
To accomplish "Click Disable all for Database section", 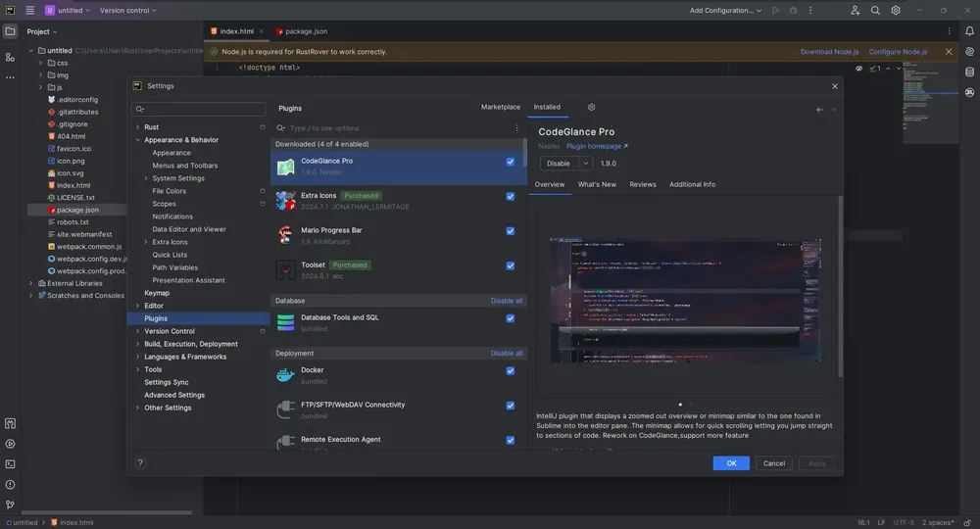I will click(507, 301).
